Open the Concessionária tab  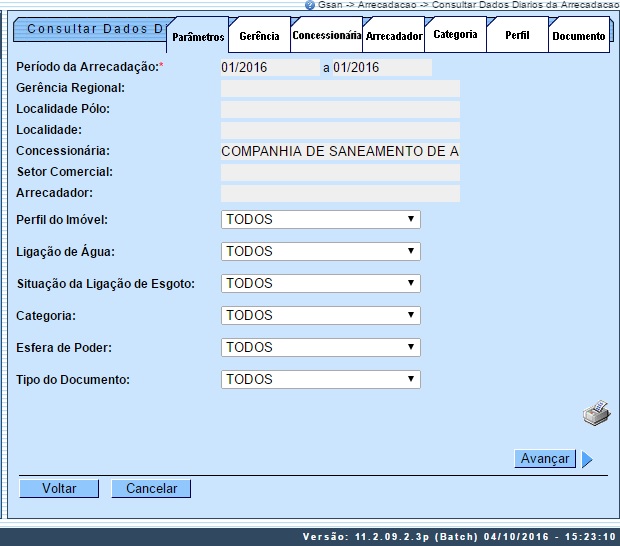coord(326,35)
